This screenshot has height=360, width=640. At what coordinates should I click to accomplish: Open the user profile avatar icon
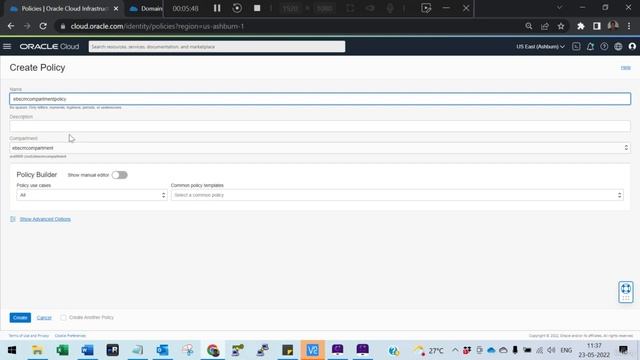tap(632, 47)
